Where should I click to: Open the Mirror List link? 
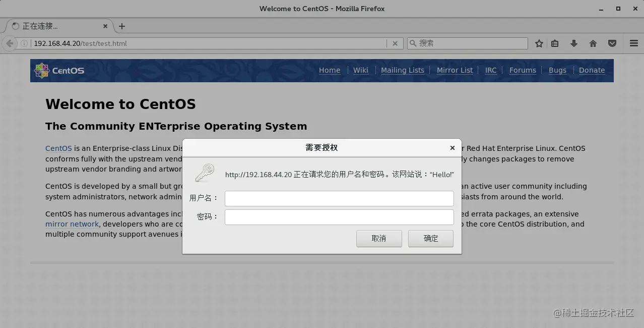pyautogui.click(x=455, y=70)
